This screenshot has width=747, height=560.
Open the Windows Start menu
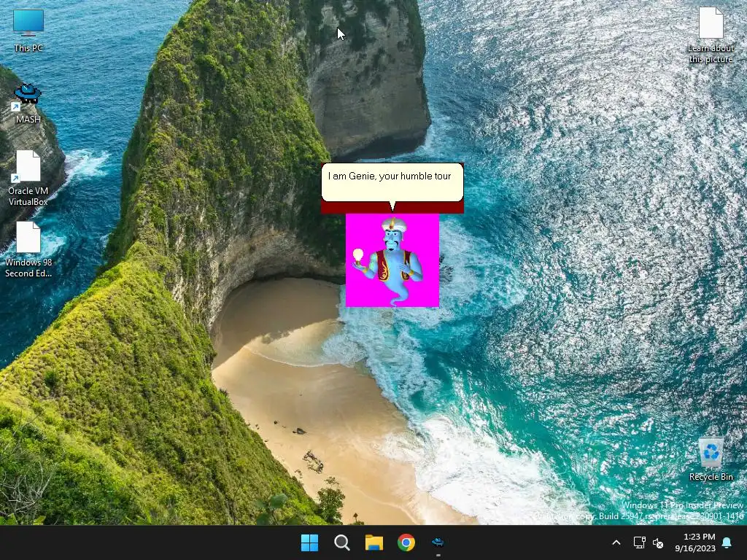coord(309,542)
